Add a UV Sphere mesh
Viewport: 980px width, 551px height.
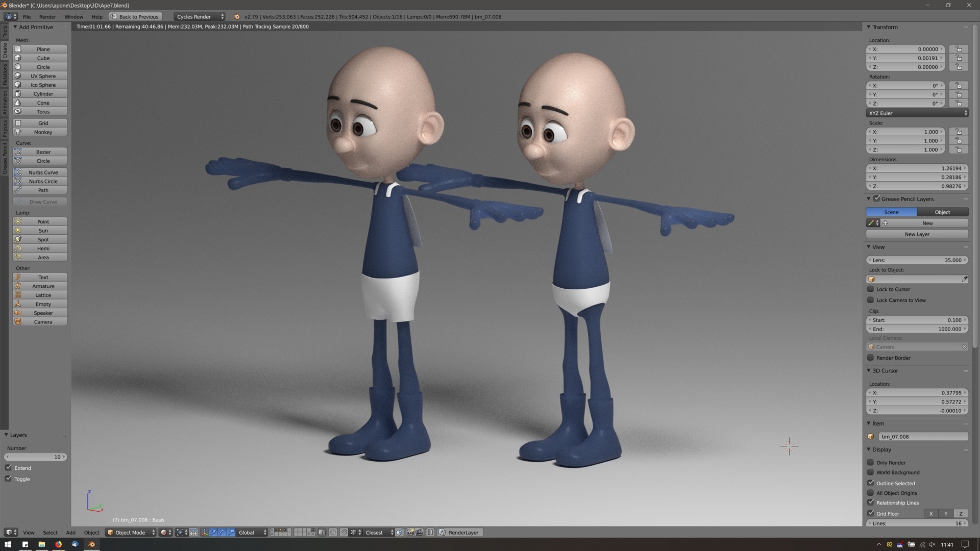pyautogui.click(x=40, y=76)
